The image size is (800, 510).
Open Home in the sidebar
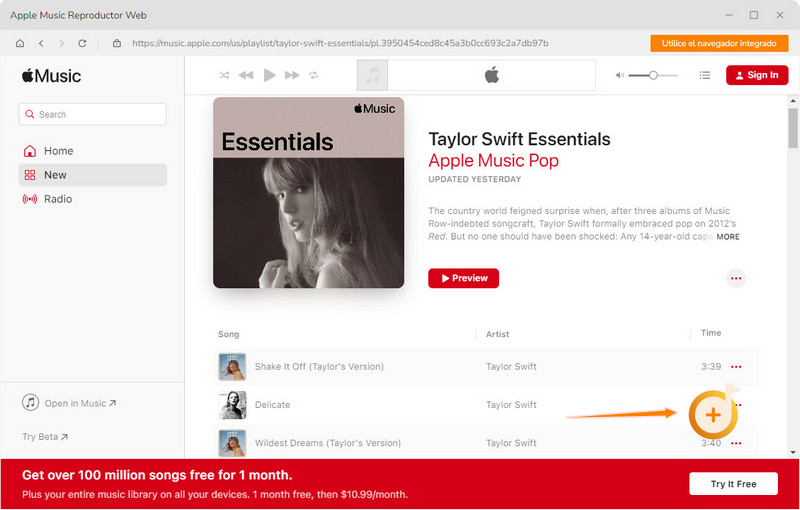tap(92, 151)
